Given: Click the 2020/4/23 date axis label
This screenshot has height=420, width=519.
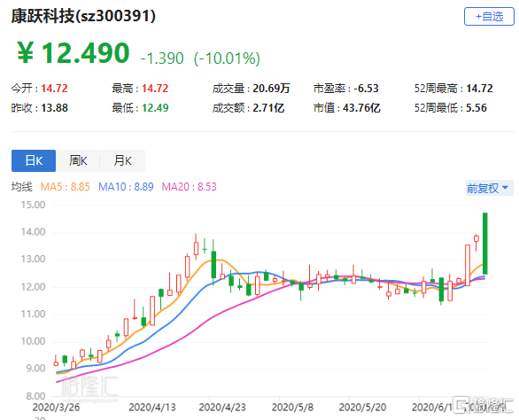Looking at the screenshot, I should pyautogui.click(x=222, y=407).
